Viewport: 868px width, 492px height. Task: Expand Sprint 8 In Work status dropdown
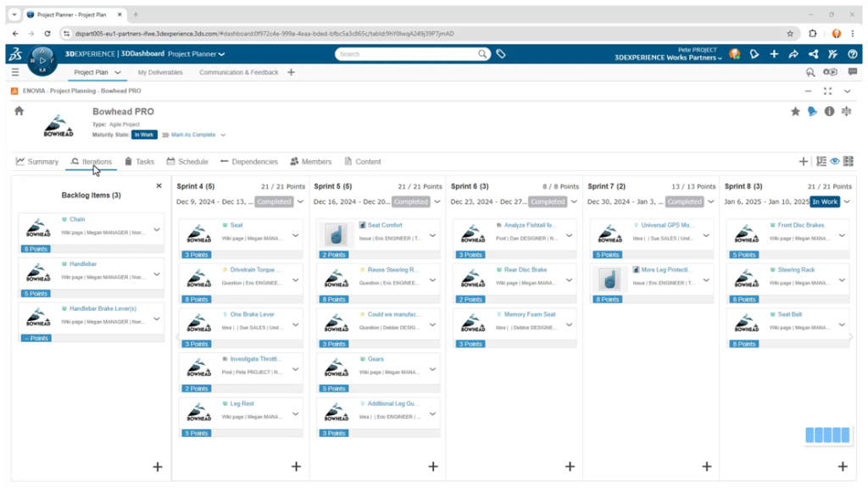tap(847, 202)
